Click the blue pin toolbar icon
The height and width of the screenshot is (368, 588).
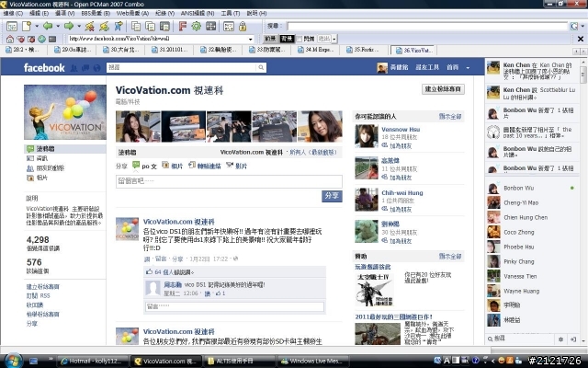point(119,27)
